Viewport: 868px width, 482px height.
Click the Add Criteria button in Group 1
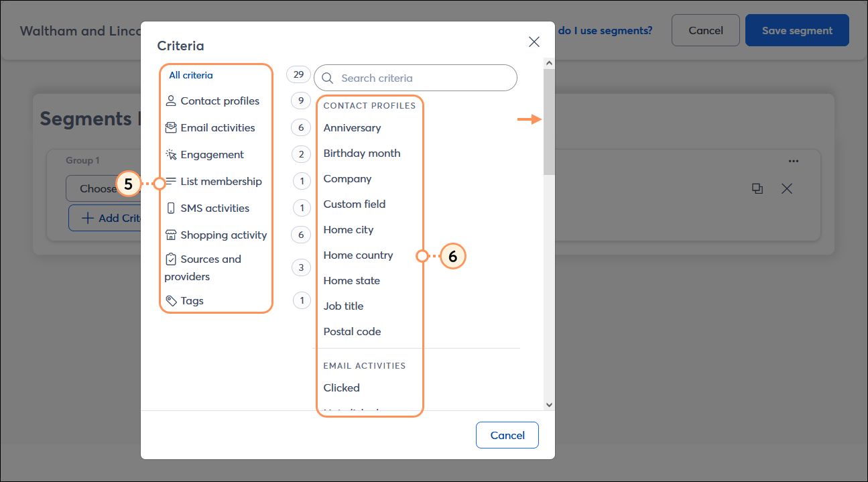[x=105, y=218]
